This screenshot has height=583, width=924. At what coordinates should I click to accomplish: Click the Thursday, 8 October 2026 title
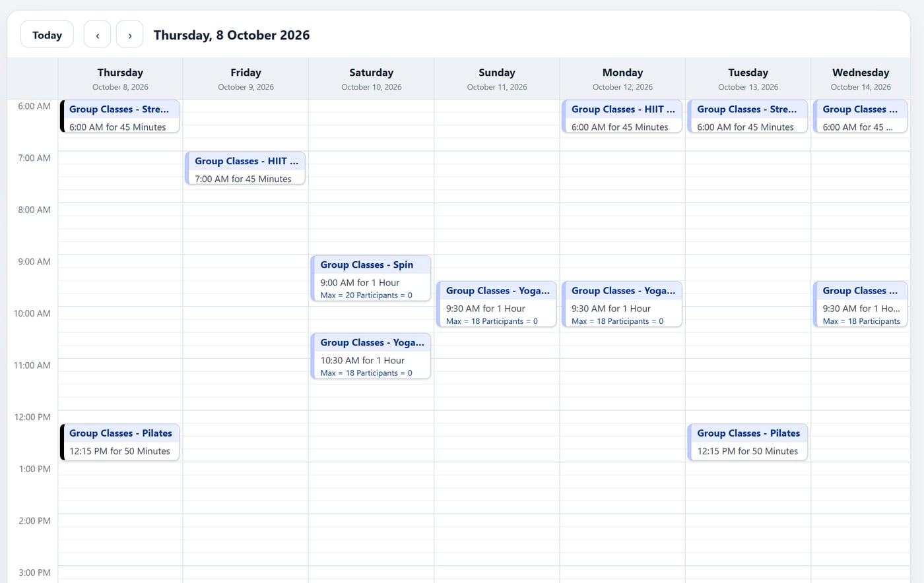(x=232, y=35)
